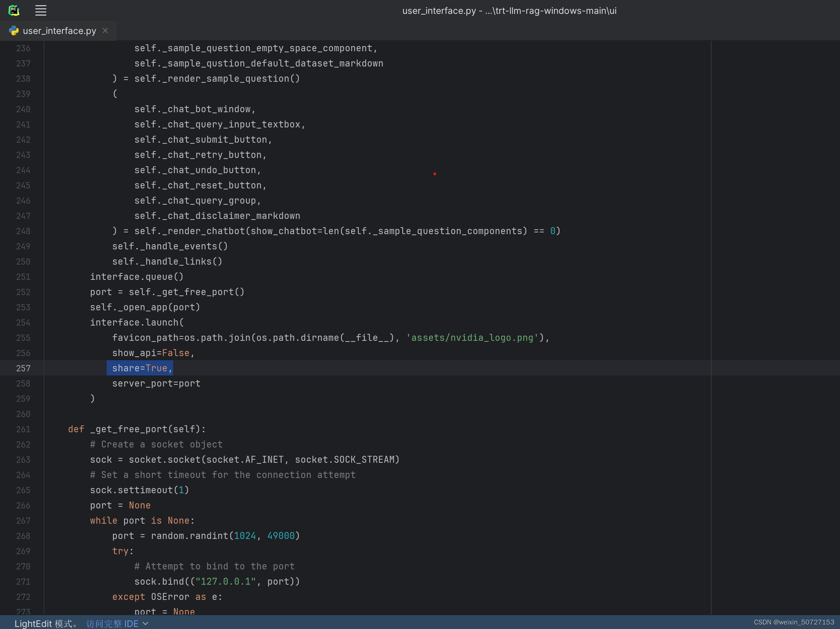This screenshot has height=629, width=840.
Task: Place cursor on interface.launch( call
Action: coord(137,322)
